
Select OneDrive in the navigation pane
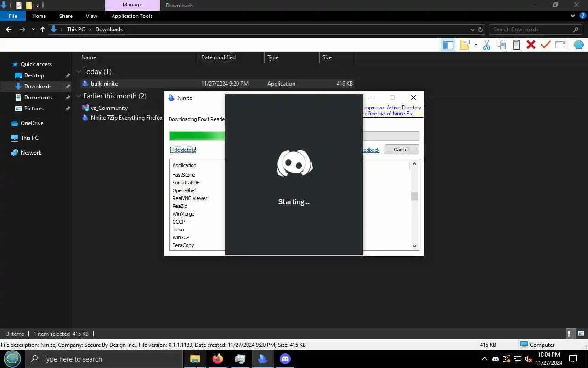(32, 123)
